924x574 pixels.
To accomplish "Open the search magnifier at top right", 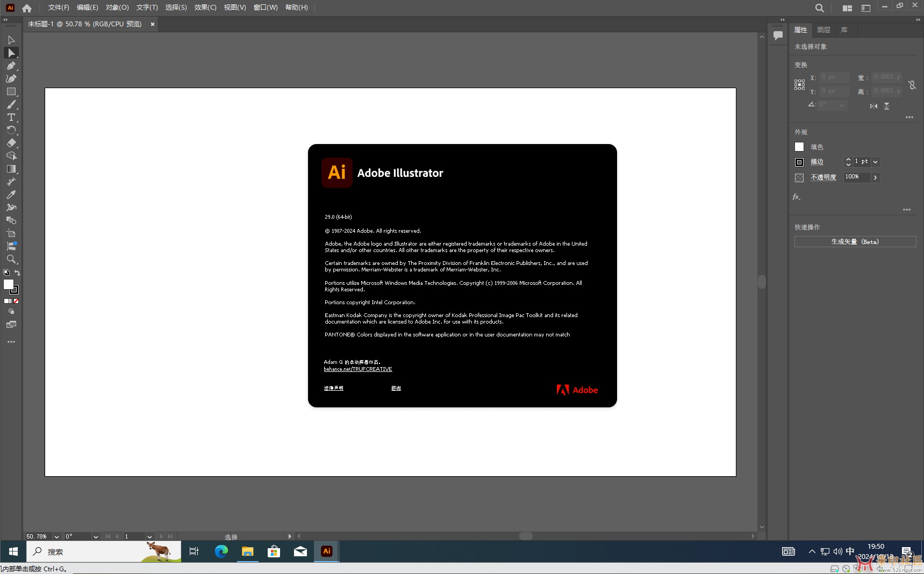I will 819,8.
